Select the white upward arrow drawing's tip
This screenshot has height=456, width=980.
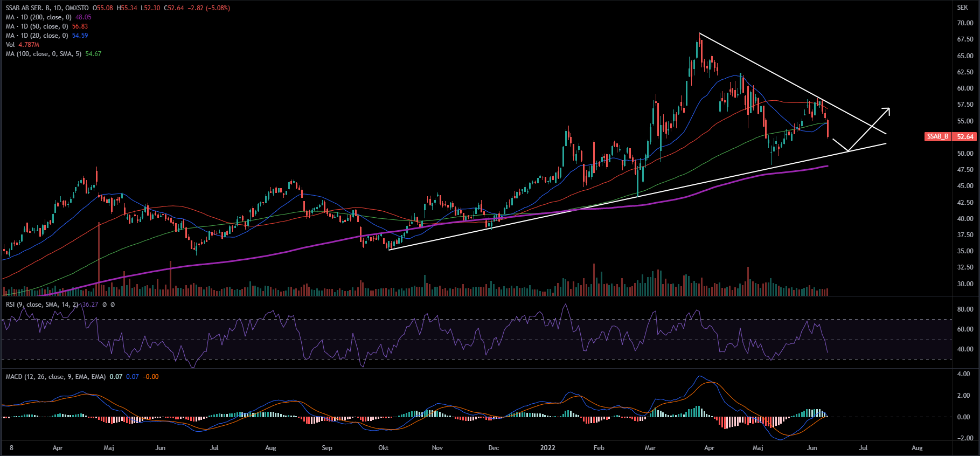click(888, 109)
